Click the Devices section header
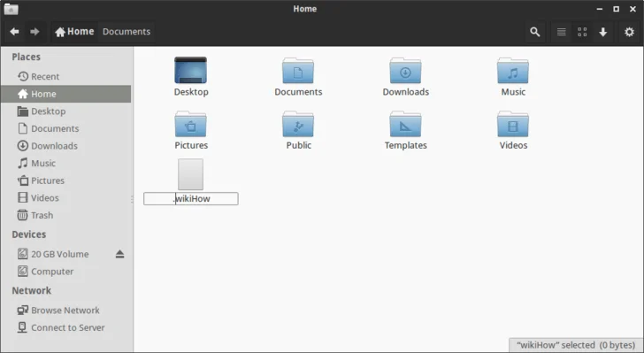This screenshot has width=644, height=353. (28, 234)
